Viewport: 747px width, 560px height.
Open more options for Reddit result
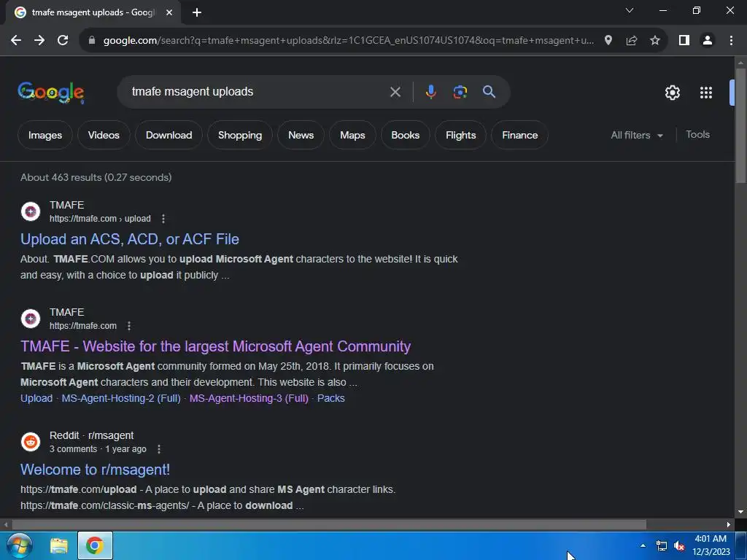158,449
